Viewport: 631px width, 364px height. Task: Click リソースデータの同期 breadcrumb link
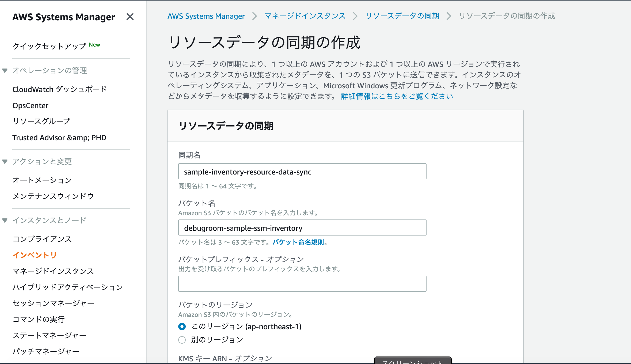coord(402,16)
